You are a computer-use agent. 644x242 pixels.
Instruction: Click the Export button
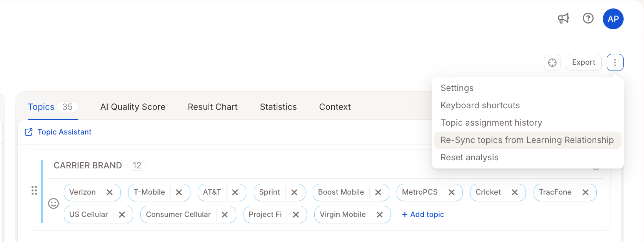pyautogui.click(x=584, y=62)
